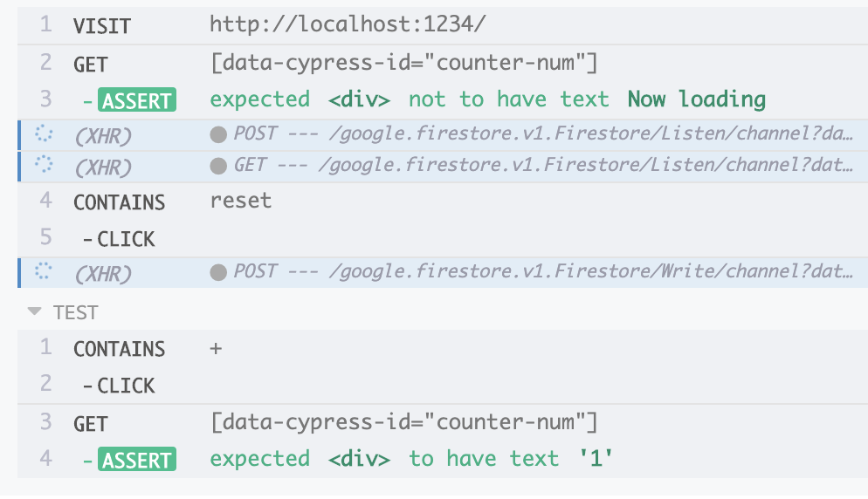Screen dimensions: 868x499
Task: Select the VISIT http://localhost:1234/ command
Action: (443, 25)
